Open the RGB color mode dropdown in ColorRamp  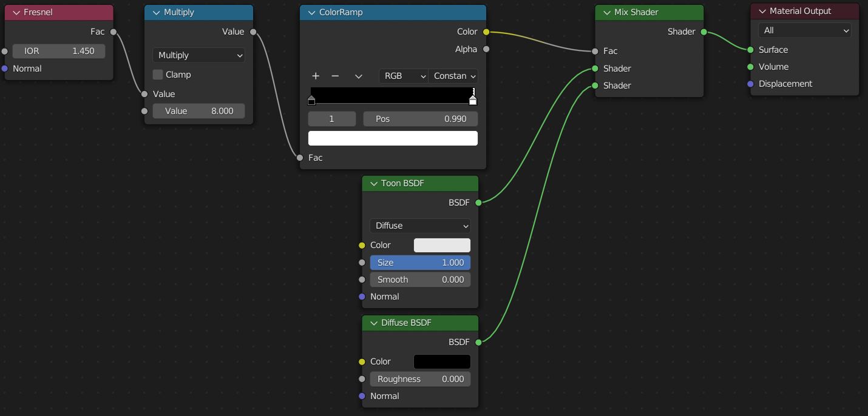(x=403, y=76)
